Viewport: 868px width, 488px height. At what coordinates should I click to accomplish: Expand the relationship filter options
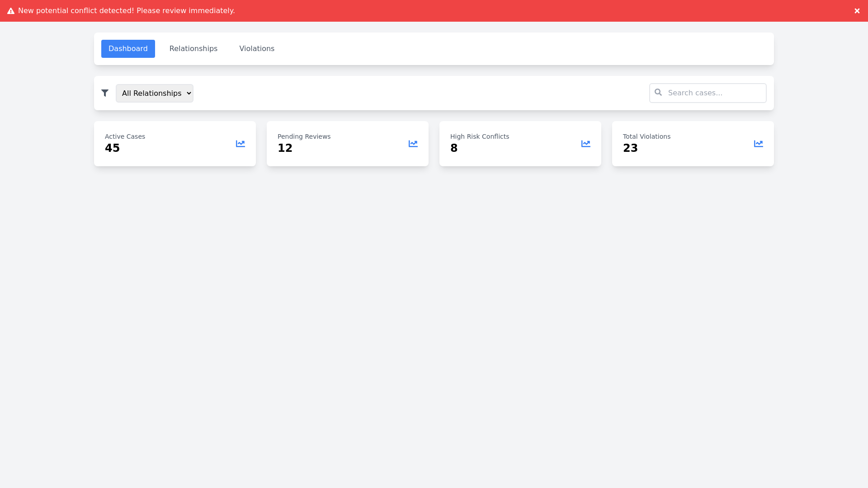point(154,93)
